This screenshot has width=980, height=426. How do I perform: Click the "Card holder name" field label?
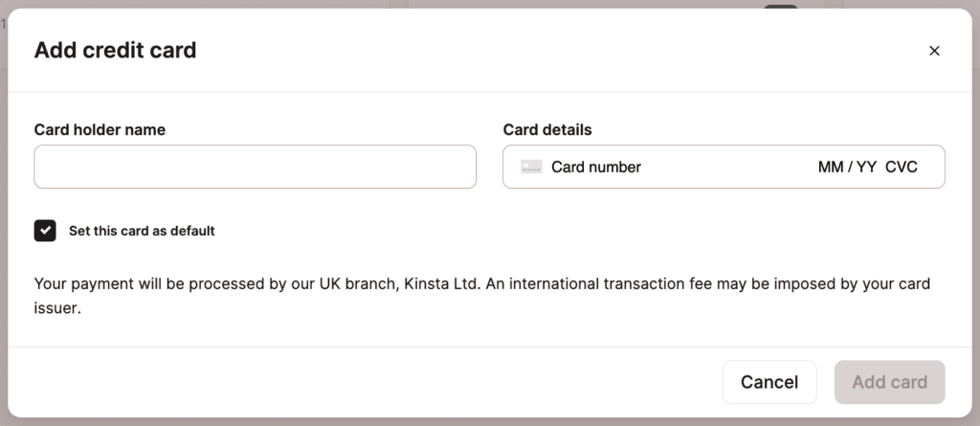(100, 129)
